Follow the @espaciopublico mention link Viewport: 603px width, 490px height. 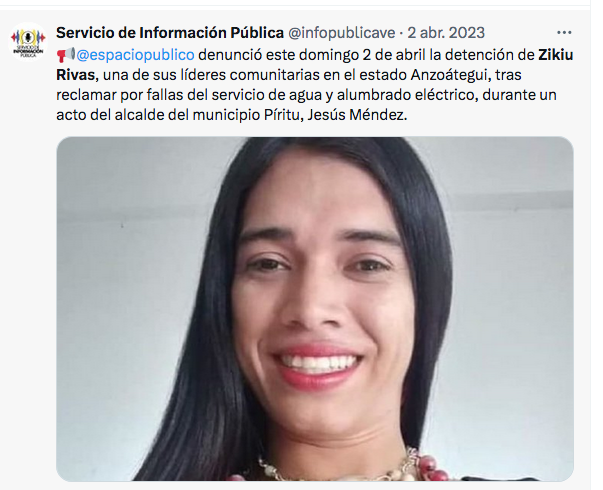point(135,55)
